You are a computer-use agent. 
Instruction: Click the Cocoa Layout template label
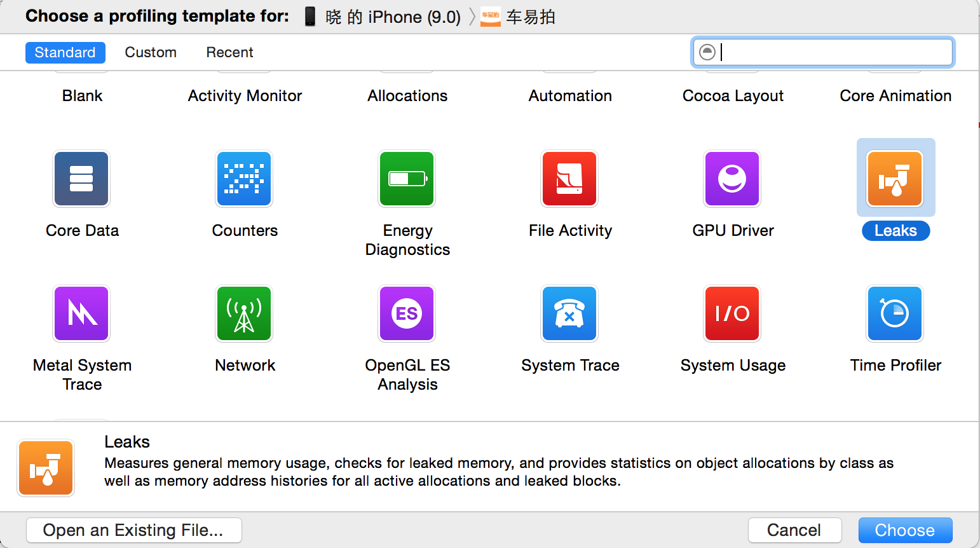coord(733,96)
